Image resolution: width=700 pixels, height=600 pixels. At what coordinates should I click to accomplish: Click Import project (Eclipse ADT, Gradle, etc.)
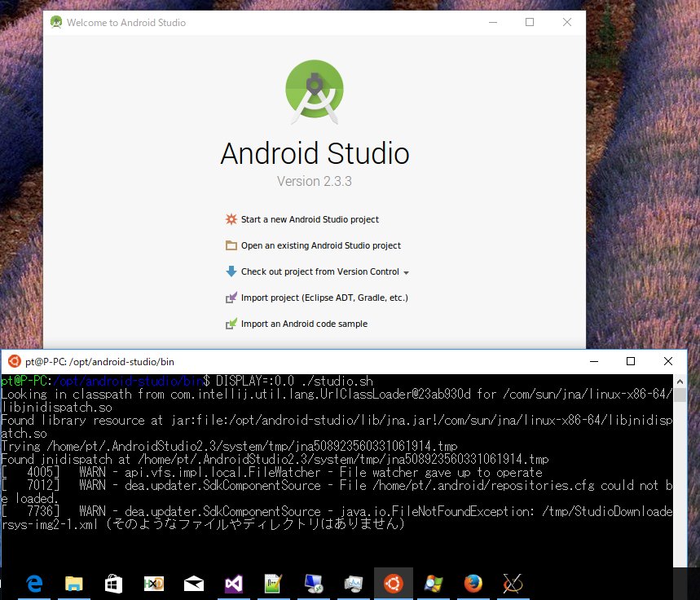click(324, 298)
